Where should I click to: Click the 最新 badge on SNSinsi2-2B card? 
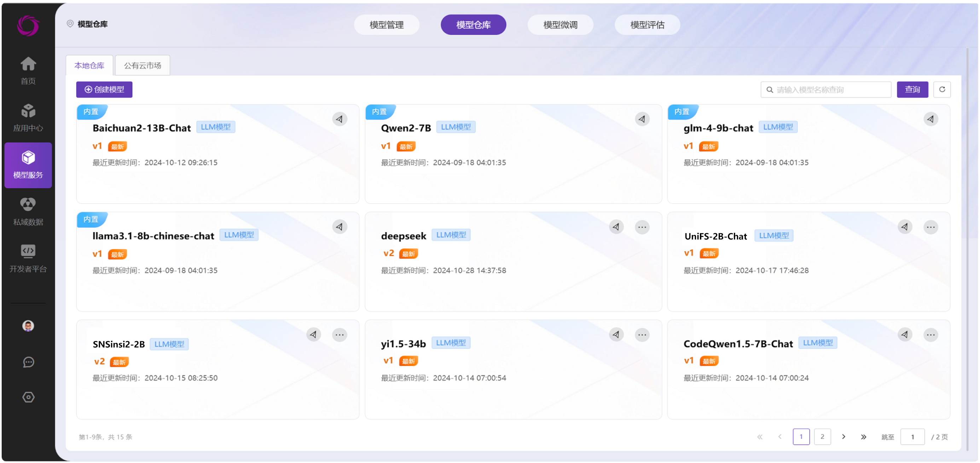(119, 362)
